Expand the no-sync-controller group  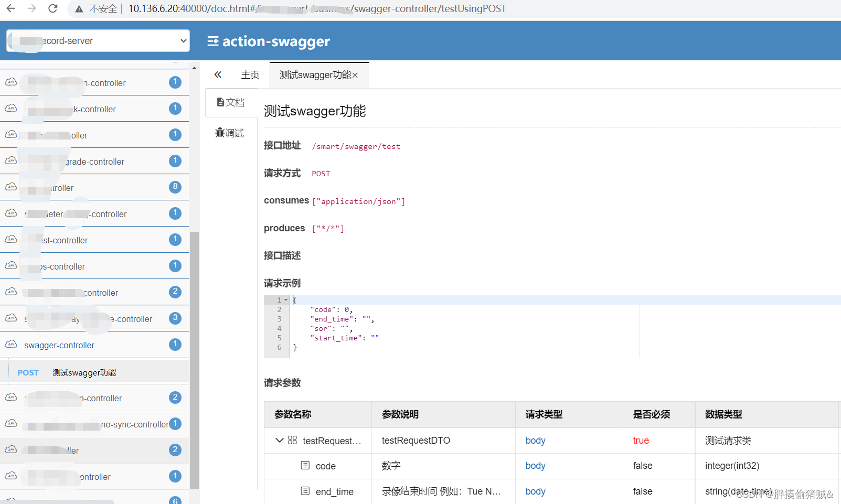click(x=94, y=424)
